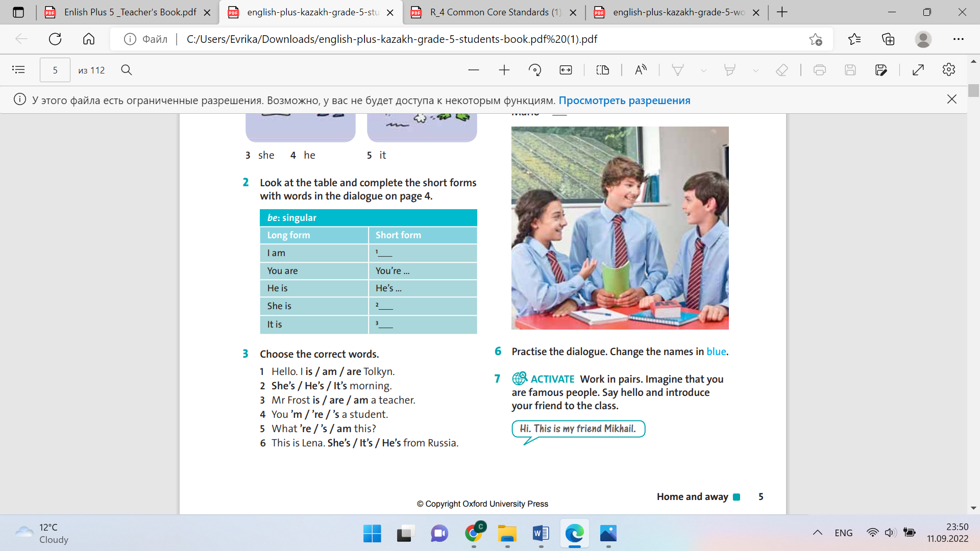Open Просмотреть разрешения link

pyautogui.click(x=624, y=100)
